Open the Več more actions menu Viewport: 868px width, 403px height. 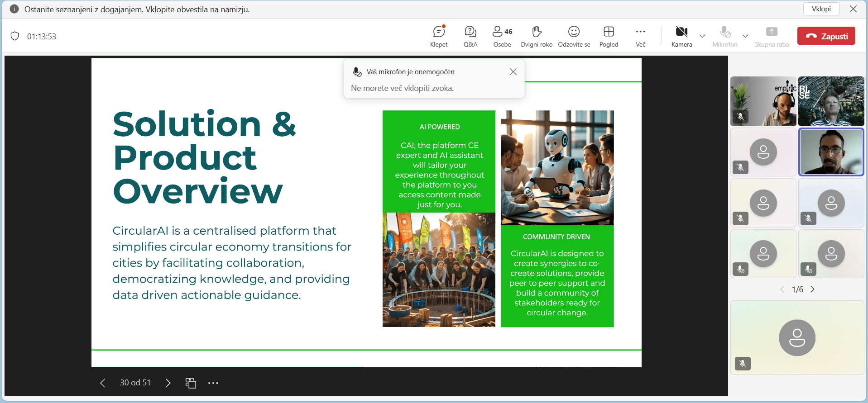click(640, 36)
